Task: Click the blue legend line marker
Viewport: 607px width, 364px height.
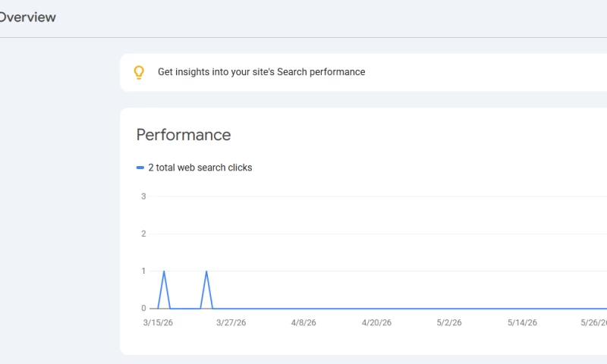Action: coord(140,168)
